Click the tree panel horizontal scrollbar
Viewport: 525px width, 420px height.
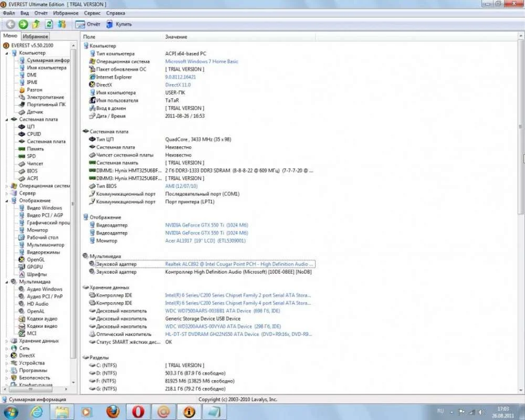tap(30, 389)
